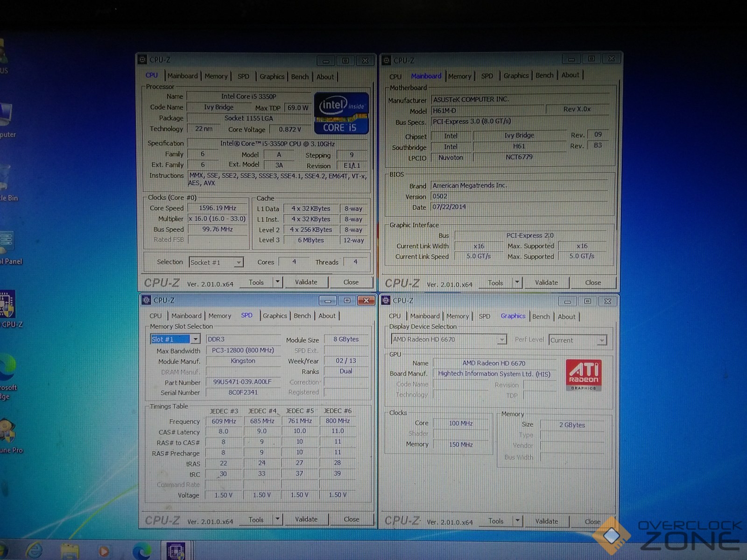
Task: Click the Level 3 cache 6 MBytes value
Action: coord(311,240)
